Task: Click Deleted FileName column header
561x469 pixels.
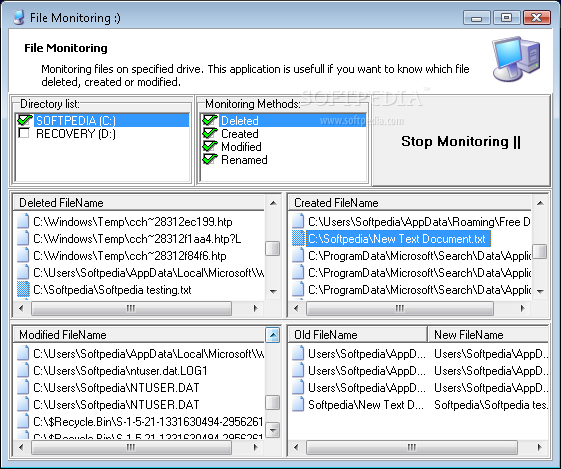Action: 139,203
